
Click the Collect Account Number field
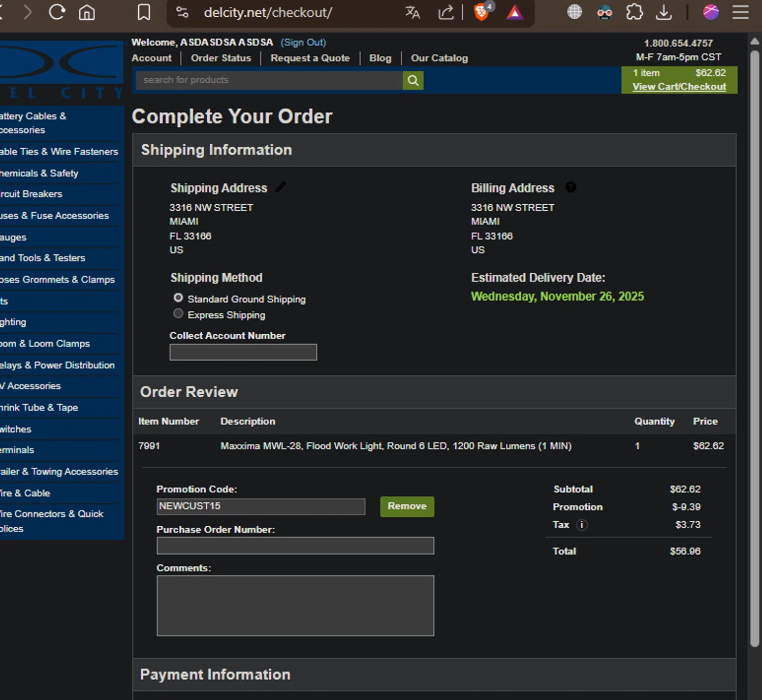point(243,352)
